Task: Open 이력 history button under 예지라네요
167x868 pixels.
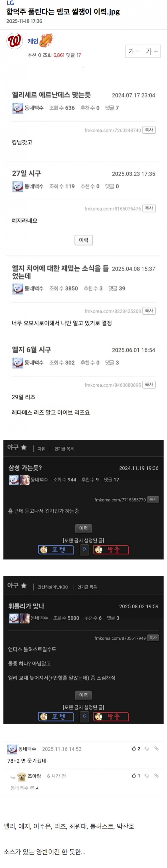Action: (x=83, y=240)
